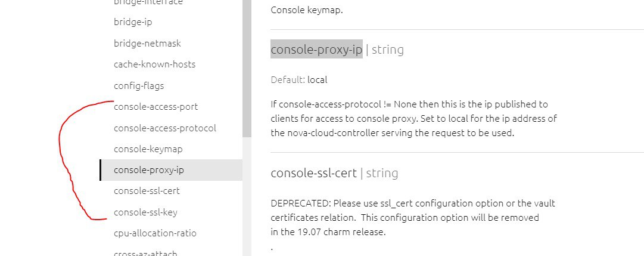Click the "Console keymap." description text
The image size is (644, 256).
tap(306, 10)
